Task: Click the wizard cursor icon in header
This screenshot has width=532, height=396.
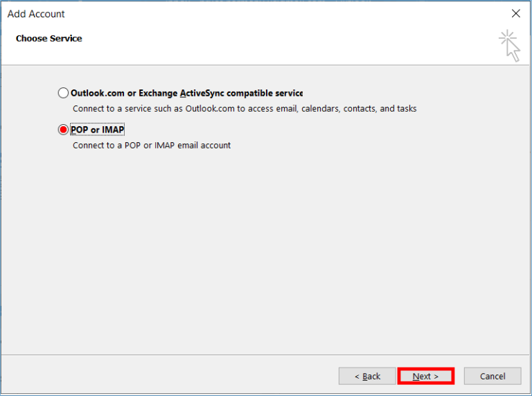Action: point(509,46)
